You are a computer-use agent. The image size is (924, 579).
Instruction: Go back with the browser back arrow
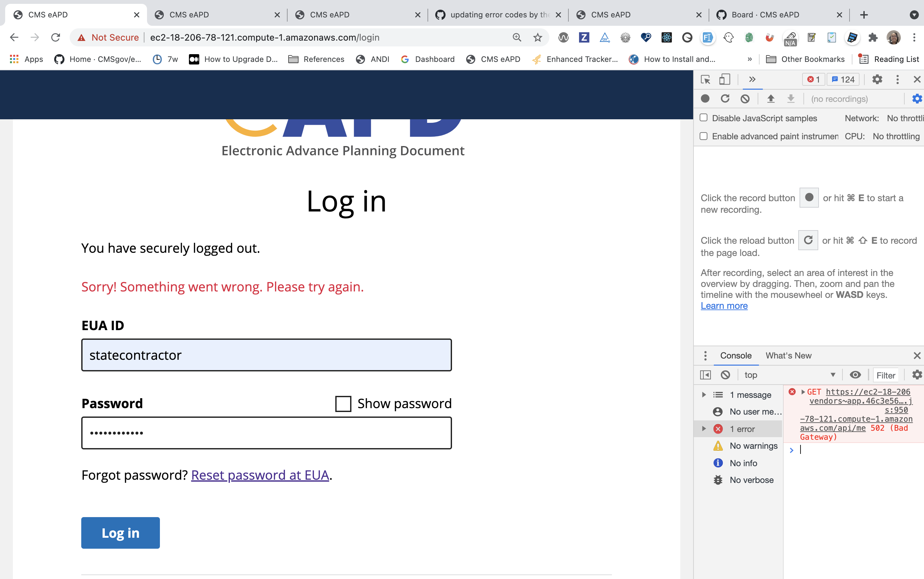click(14, 37)
